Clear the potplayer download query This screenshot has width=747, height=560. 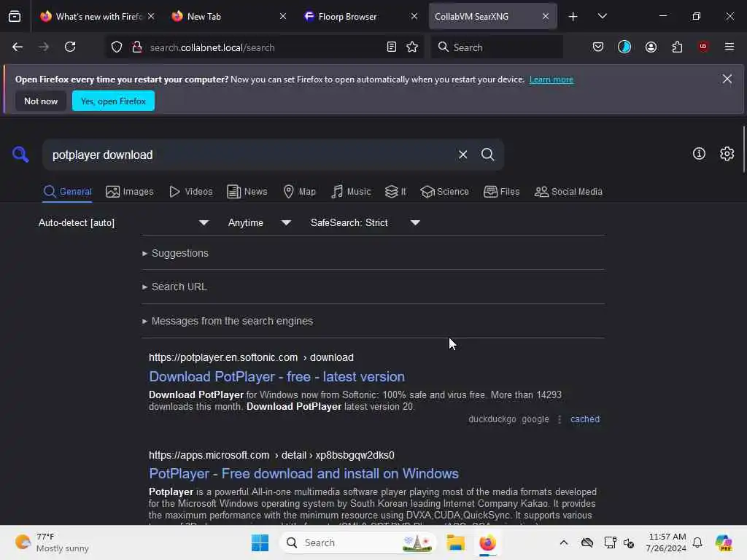[462, 155]
